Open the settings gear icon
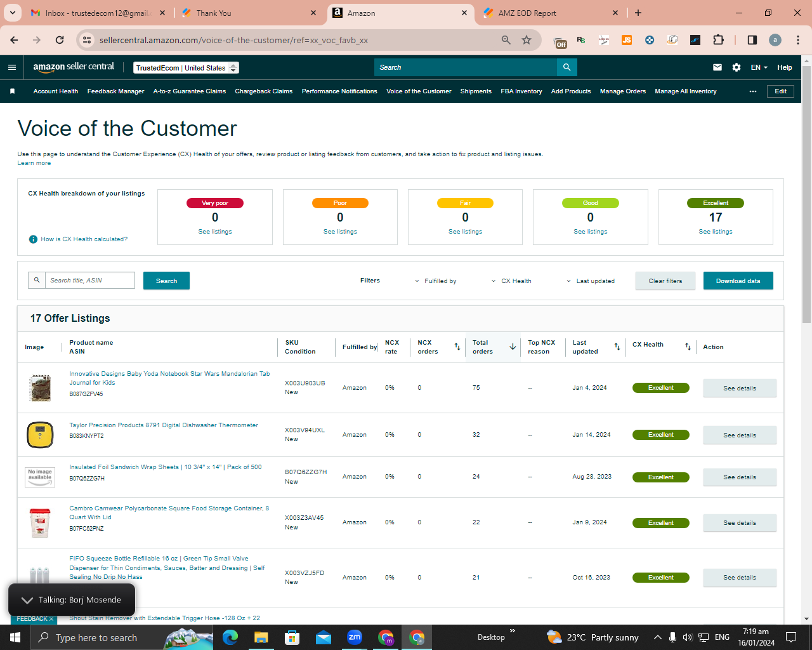Viewport: 812px width, 650px height. (737, 67)
